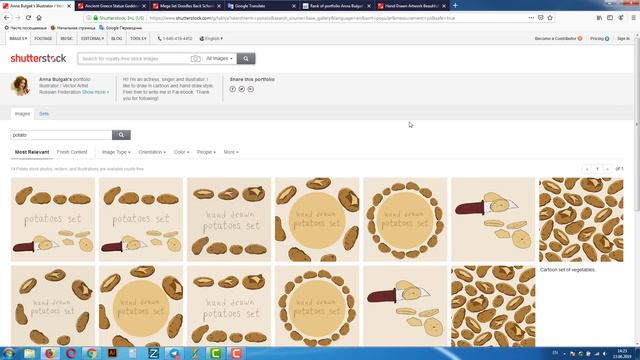The width and height of the screenshot is (640, 360).
Task: Share portfolio via third social icon
Action: coord(251,89)
